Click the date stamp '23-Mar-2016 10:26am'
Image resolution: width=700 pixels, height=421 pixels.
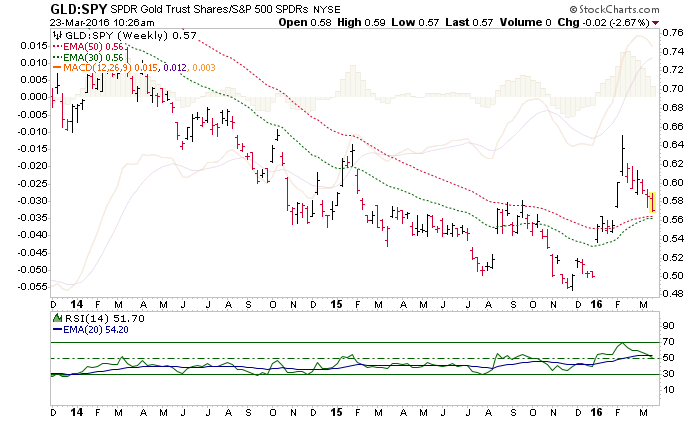(x=102, y=23)
